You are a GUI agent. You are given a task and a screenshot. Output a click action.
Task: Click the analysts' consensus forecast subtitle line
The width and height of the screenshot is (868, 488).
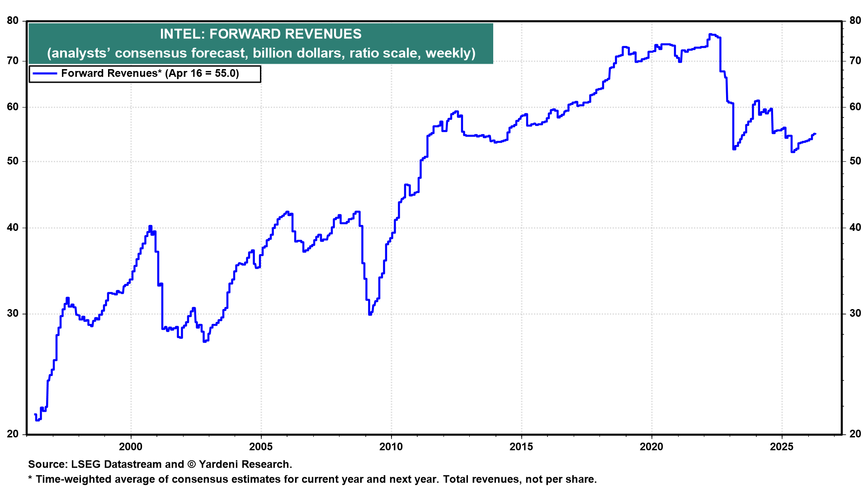261,53
